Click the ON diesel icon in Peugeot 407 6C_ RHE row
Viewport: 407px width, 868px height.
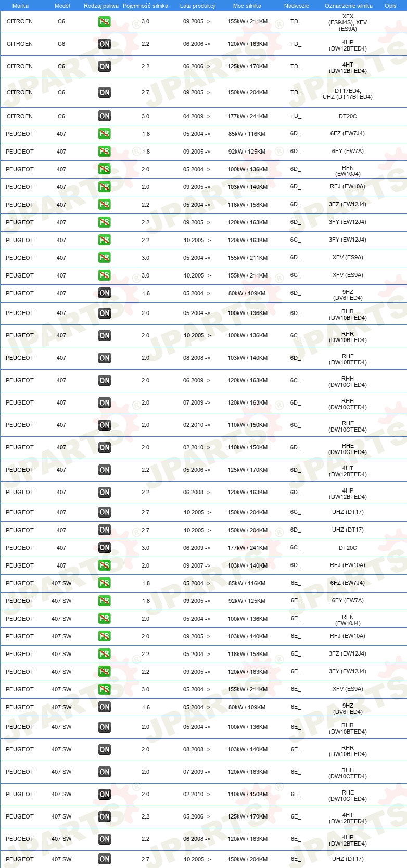105,425
